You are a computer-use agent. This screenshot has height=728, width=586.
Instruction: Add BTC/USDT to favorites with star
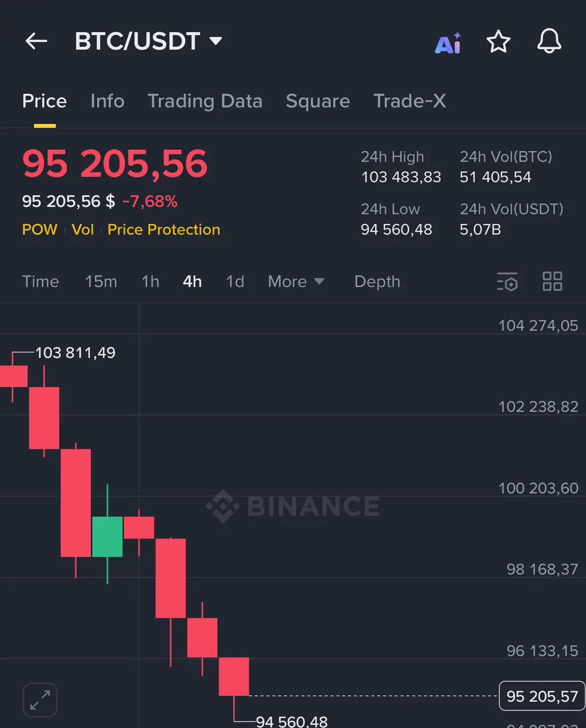(x=498, y=41)
